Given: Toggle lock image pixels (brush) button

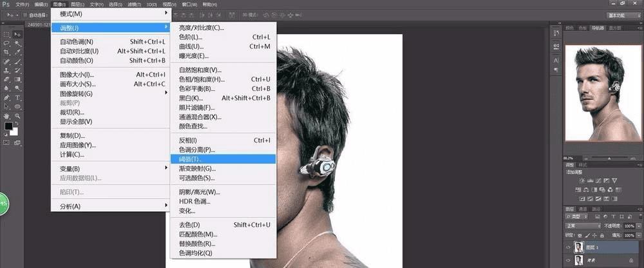Looking at the screenshot, I should 587,236.
